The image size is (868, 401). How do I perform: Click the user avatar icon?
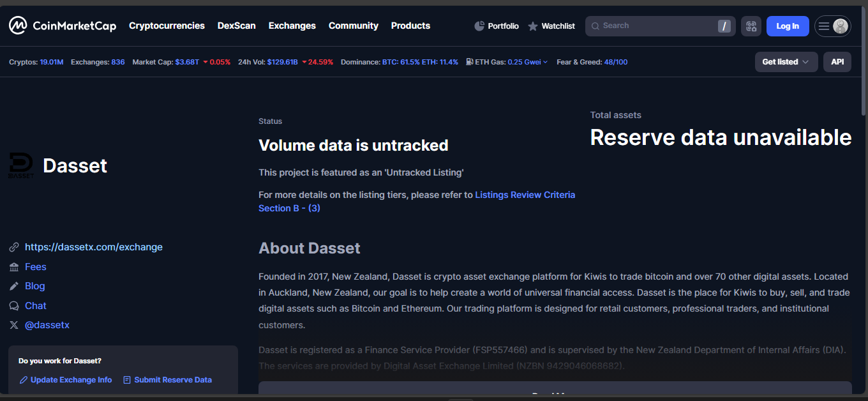point(841,26)
